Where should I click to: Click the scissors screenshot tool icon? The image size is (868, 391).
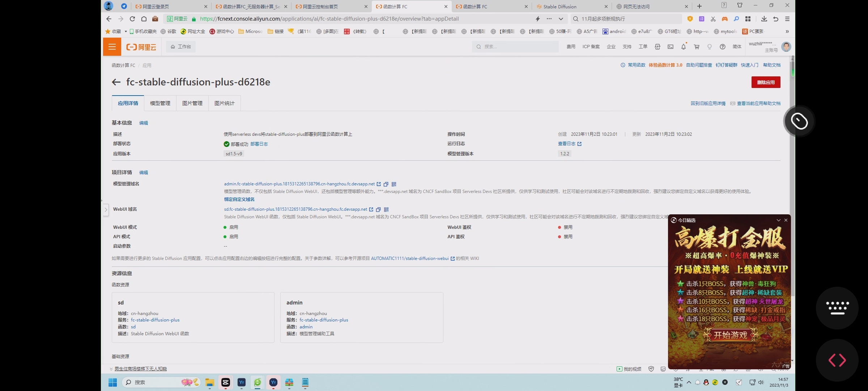coord(713,19)
